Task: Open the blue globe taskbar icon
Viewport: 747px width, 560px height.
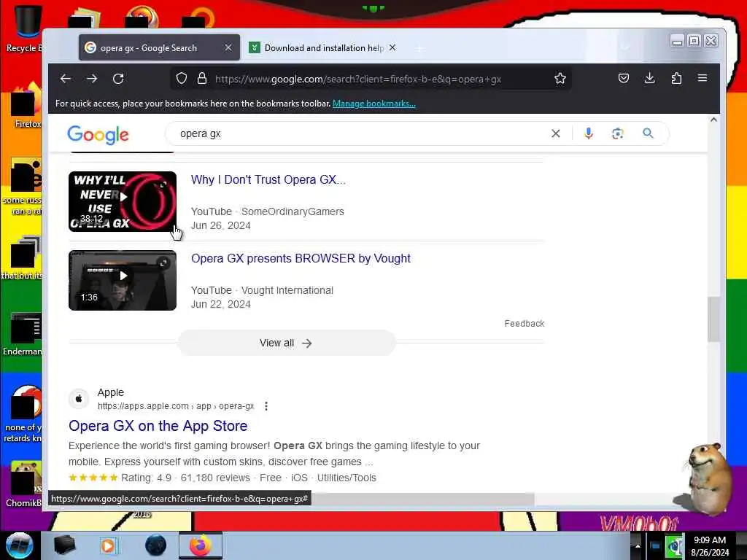Action: 156,545
